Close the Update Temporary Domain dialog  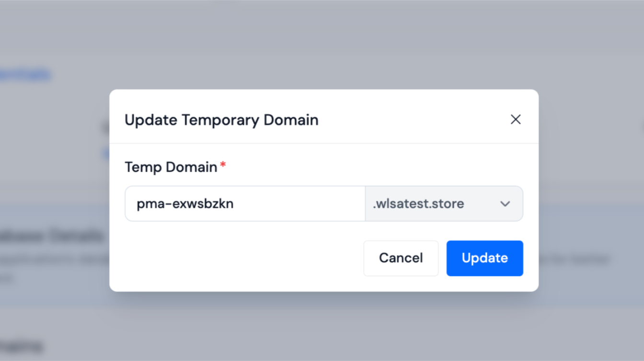(516, 119)
